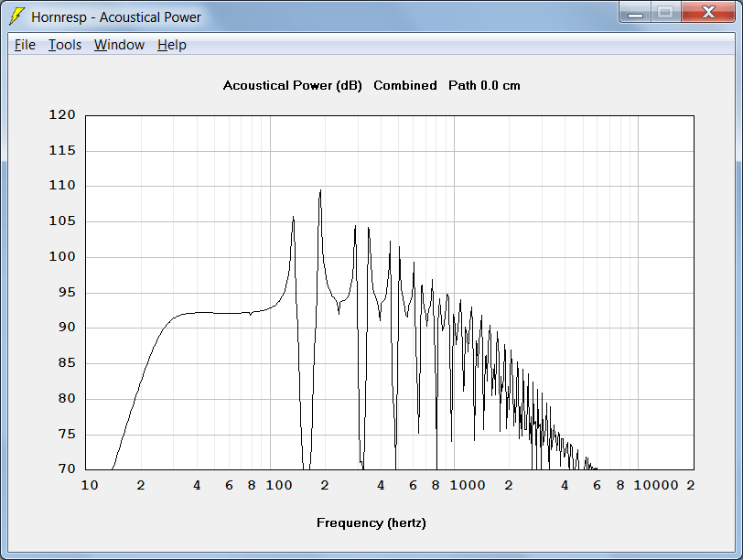743x560 pixels.
Task: Click the 110 value on the dB axis
Action: [x=62, y=185]
